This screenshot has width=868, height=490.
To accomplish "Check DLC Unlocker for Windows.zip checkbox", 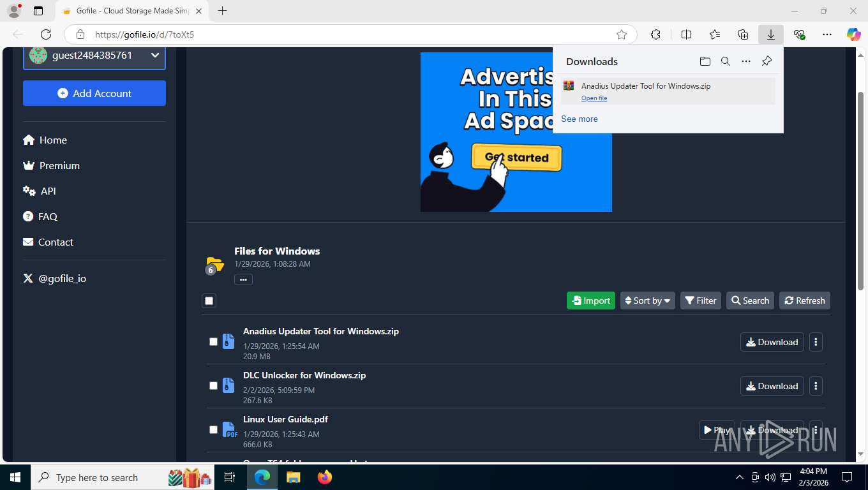I will [x=213, y=386].
